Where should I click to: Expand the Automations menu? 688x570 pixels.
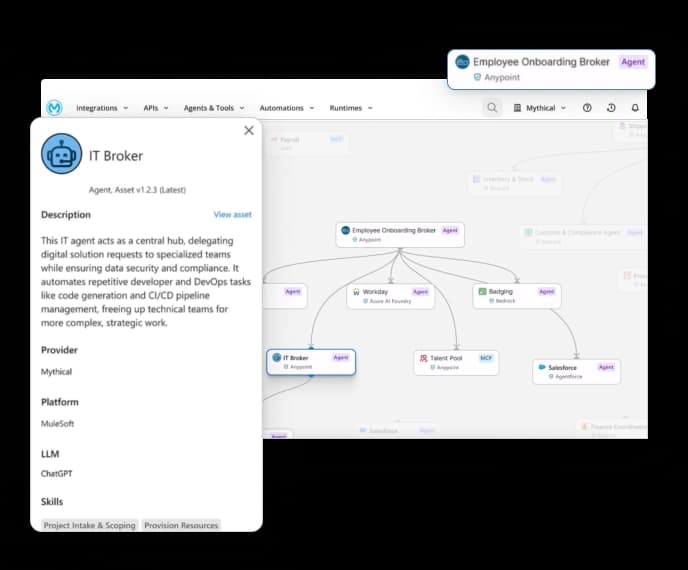[x=287, y=108]
